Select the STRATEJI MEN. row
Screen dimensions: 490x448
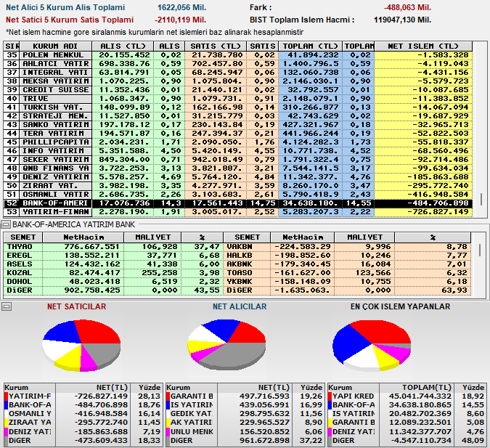point(238,116)
